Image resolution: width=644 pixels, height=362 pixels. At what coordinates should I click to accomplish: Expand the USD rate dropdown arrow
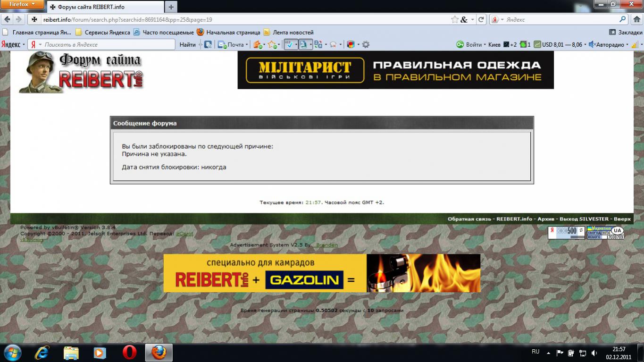585,45
